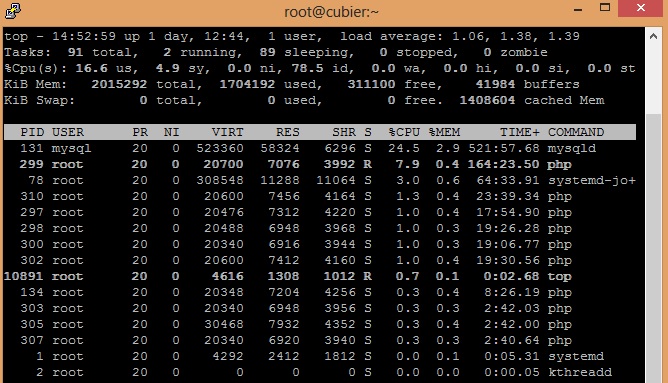
Task: Click the %MEM column header
Action: pos(444,132)
